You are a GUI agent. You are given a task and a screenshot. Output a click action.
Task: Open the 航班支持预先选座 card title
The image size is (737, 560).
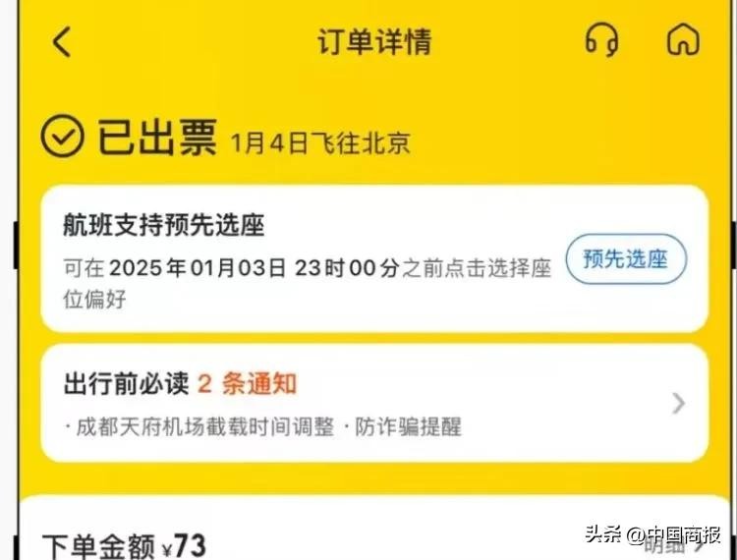pos(163,225)
